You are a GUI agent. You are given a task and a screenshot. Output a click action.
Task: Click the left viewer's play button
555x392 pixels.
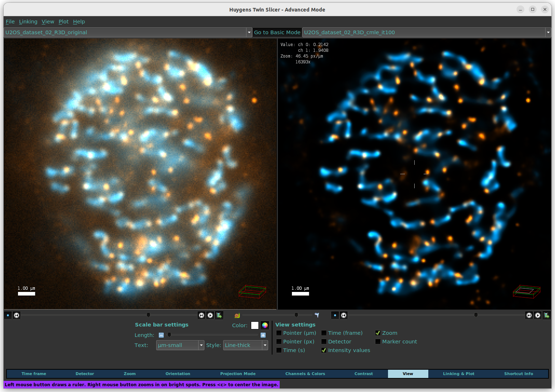210,315
